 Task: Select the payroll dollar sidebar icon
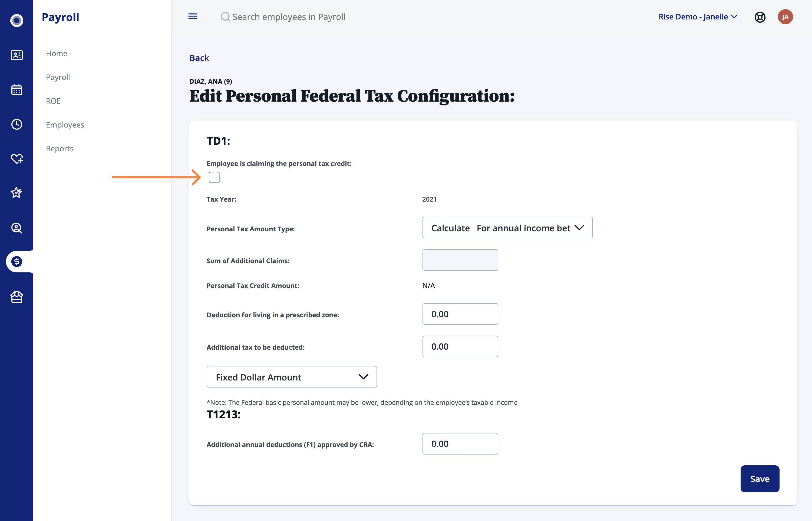pos(16,262)
